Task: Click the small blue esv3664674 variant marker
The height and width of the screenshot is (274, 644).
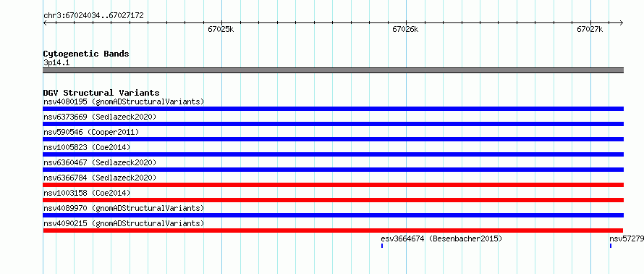Action: click(x=382, y=246)
